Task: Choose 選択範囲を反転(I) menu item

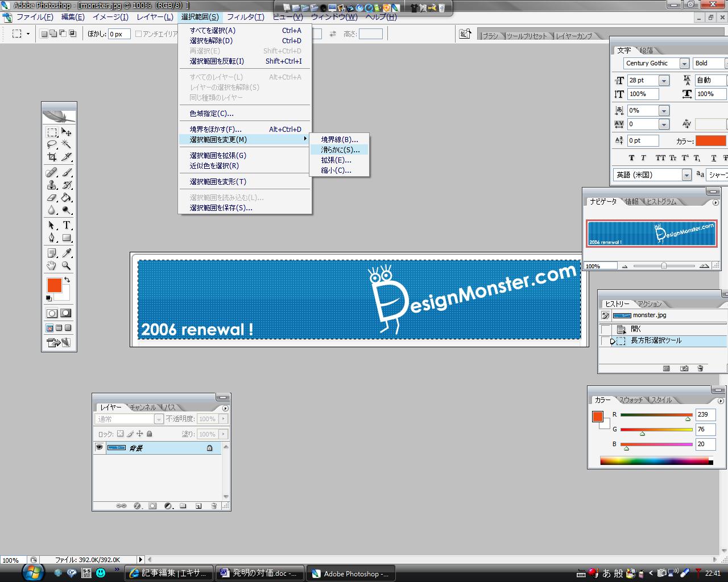Action: click(x=245, y=61)
